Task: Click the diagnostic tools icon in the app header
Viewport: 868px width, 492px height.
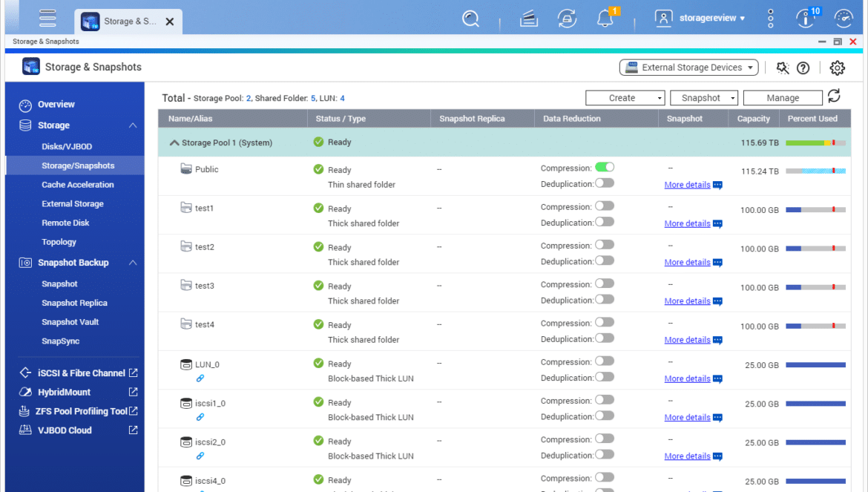Action: point(782,68)
